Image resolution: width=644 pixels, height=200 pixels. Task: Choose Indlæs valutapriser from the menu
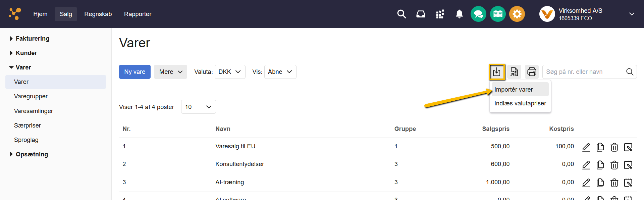tap(520, 103)
